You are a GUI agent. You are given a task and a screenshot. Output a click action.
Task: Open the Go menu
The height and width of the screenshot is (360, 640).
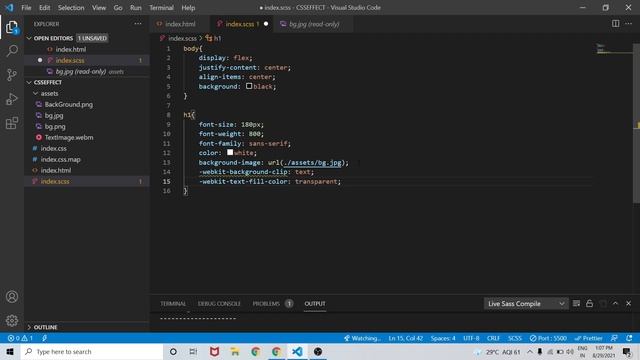(118, 8)
